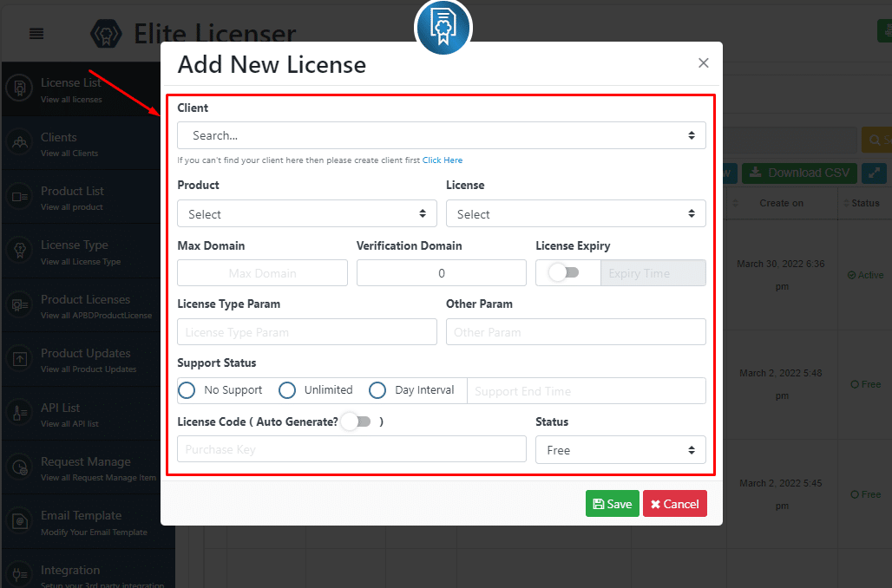Click inside the Purchase Key field
Viewport: 892px width, 588px height.
point(351,449)
